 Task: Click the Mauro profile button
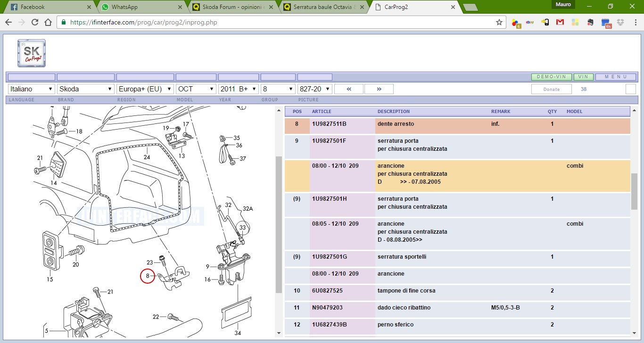tap(563, 4)
